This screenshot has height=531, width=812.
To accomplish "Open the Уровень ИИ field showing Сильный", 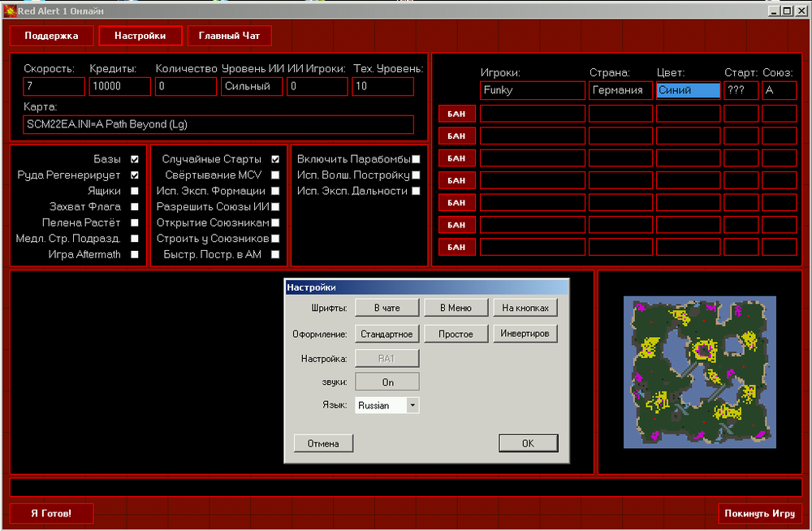I will (x=252, y=87).
